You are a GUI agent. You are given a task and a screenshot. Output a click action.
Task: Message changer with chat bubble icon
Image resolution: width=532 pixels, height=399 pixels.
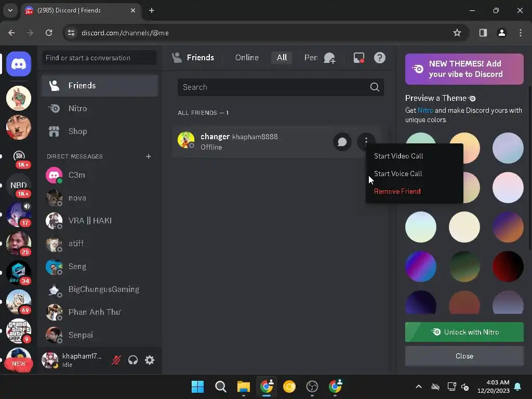click(342, 142)
